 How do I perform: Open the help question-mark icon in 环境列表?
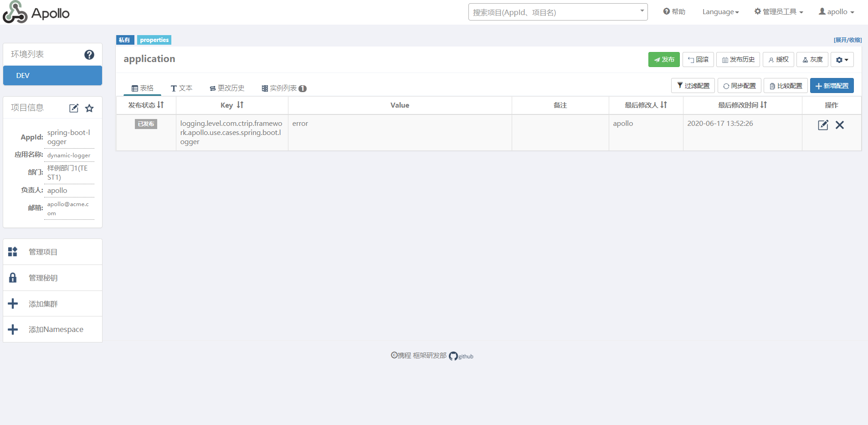tap(89, 55)
